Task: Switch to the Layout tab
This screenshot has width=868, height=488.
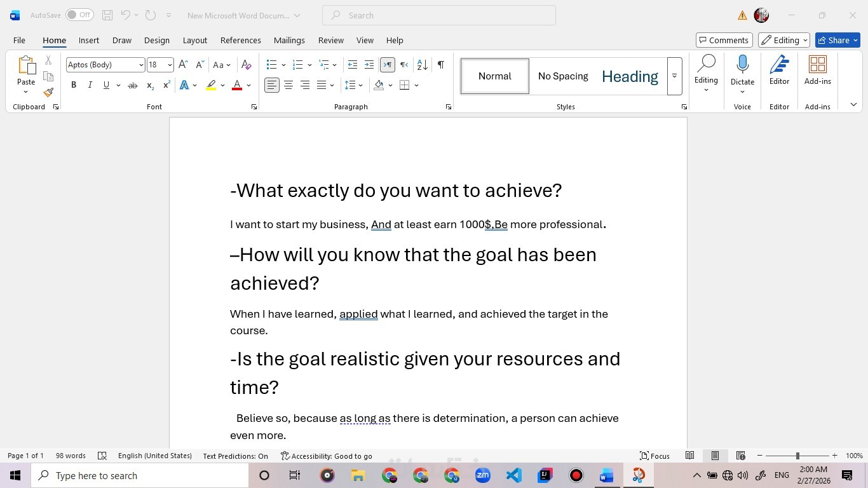Action: point(195,40)
